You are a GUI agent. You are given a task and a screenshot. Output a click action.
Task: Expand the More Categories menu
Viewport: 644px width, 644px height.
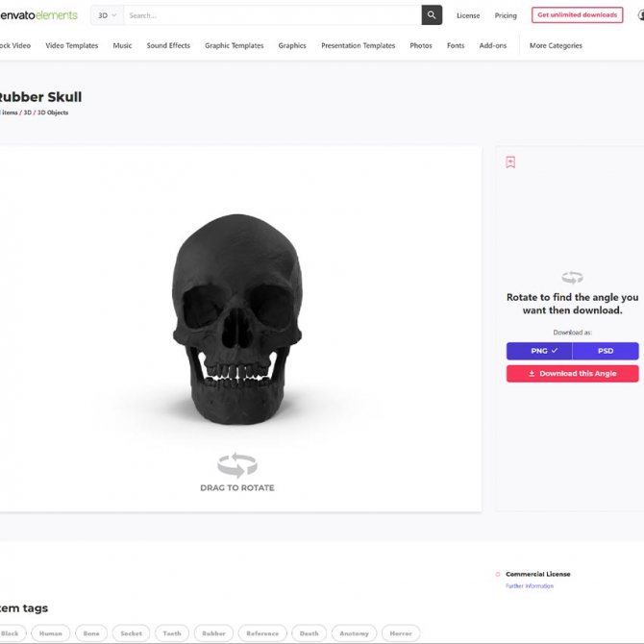[557, 45]
